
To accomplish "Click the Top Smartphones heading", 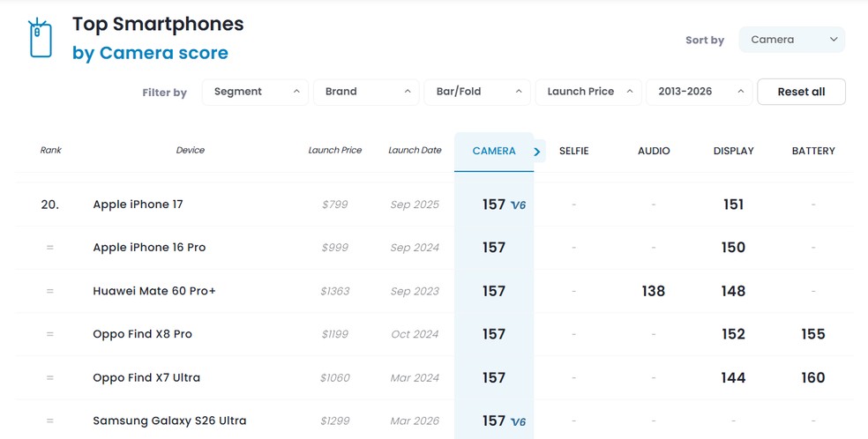I will click(x=158, y=25).
